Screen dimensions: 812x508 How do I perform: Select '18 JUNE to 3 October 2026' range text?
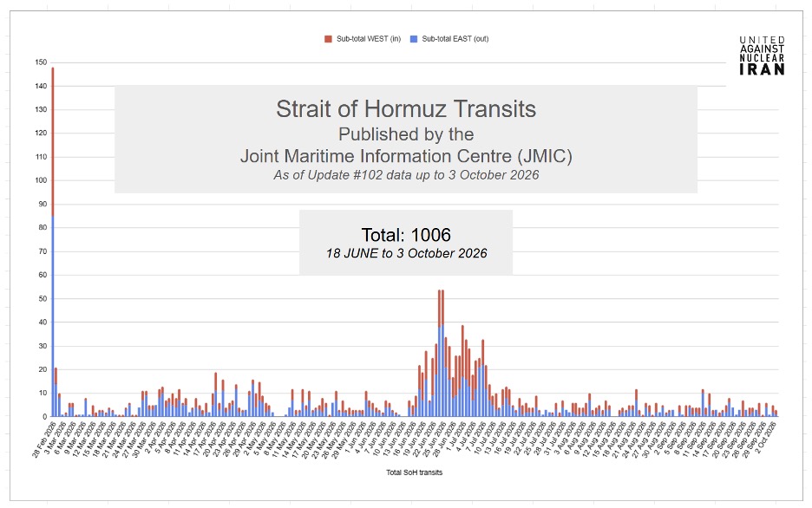tap(407, 253)
